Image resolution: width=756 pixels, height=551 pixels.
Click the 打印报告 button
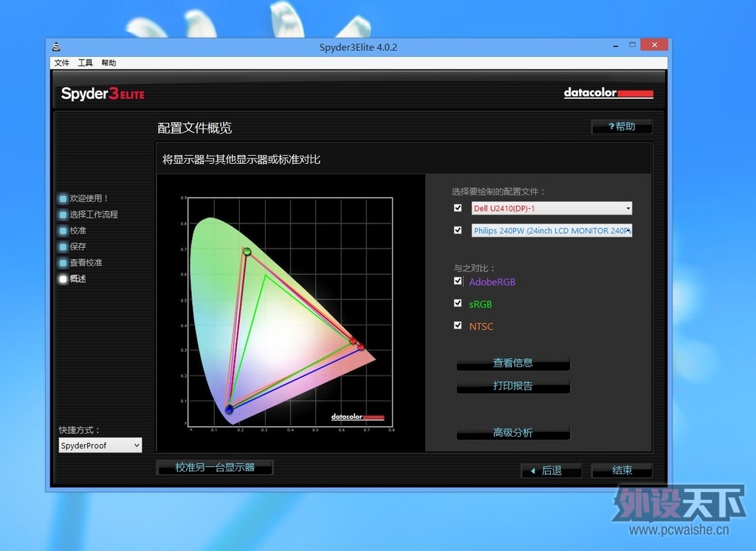coord(513,387)
